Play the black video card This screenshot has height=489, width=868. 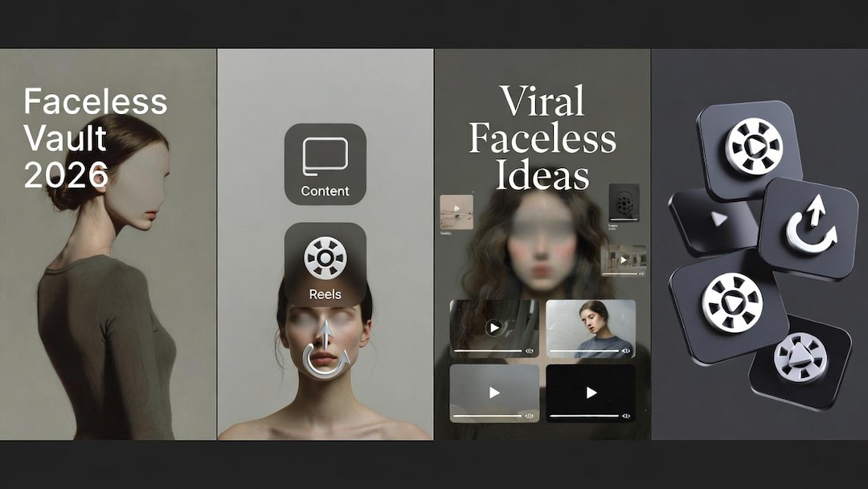pos(591,393)
